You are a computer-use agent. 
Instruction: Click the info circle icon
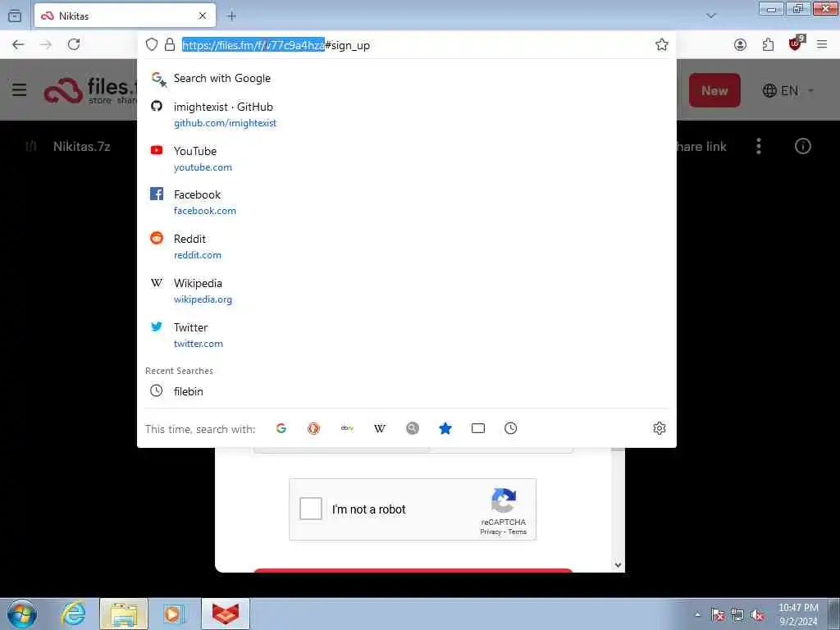point(802,146)
